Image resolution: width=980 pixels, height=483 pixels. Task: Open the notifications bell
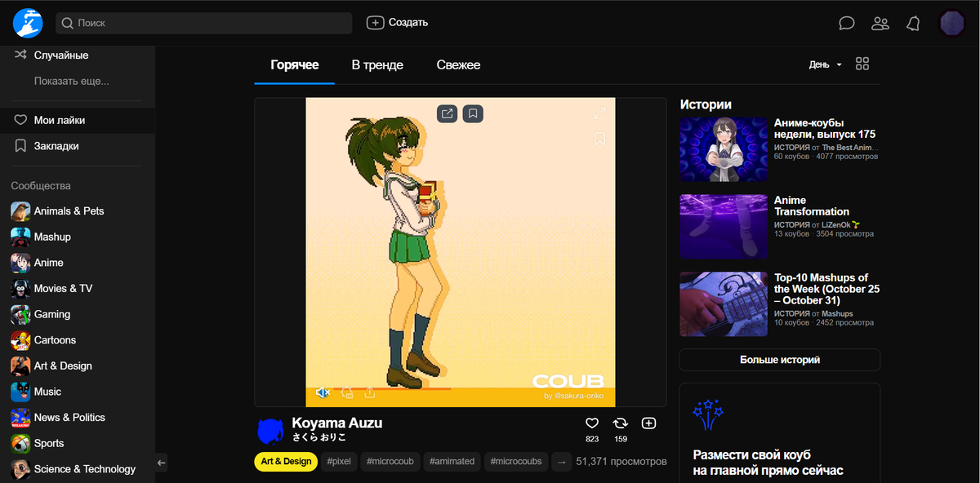(913, 23)
